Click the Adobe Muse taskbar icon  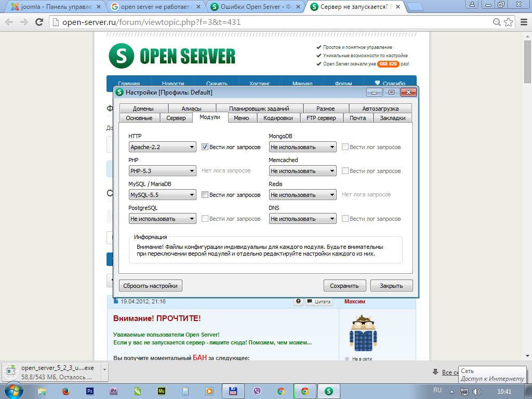pos(161,391)
